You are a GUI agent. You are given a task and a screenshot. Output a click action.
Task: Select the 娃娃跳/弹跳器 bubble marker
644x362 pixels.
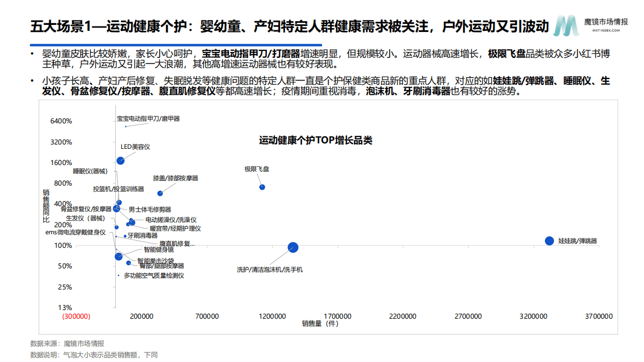(x=549, y=240)
